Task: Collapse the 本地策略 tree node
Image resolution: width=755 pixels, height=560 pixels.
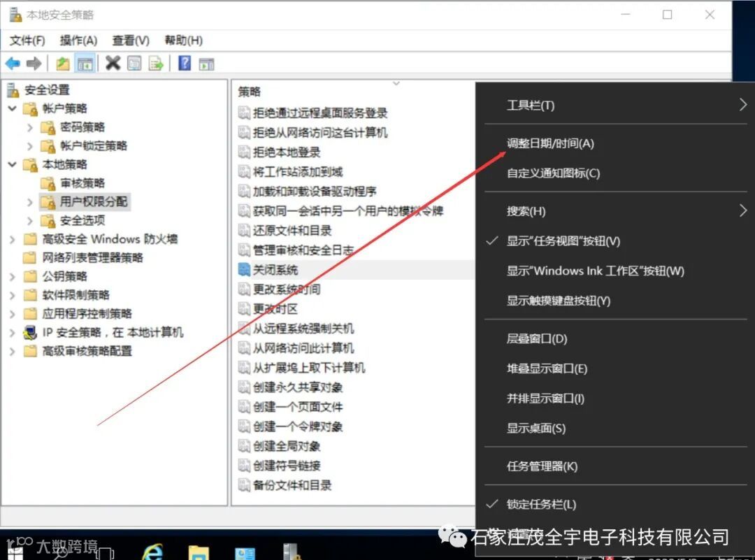Action: 13,165
